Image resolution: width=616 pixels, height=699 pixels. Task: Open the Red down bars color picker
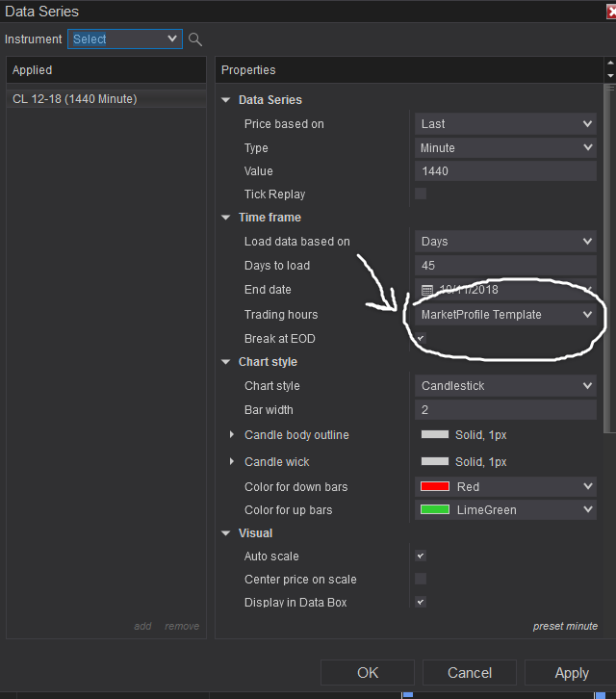tap(505, 487)
